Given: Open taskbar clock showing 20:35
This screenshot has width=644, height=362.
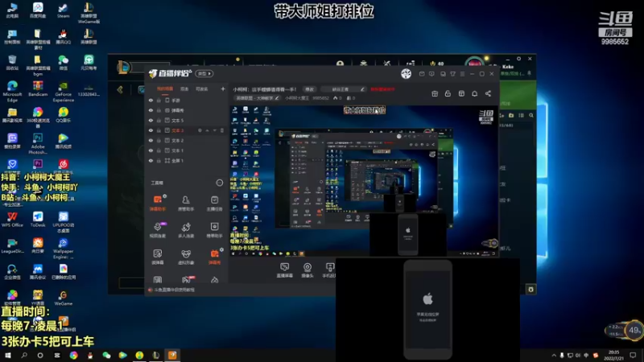Looking at the screenshot, I should click(x=613, y=356).
